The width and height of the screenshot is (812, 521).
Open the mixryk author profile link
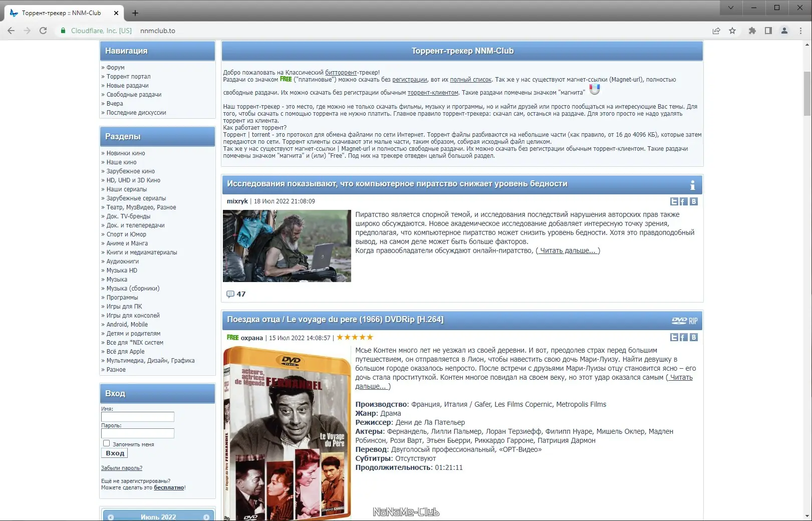point(237,201)
